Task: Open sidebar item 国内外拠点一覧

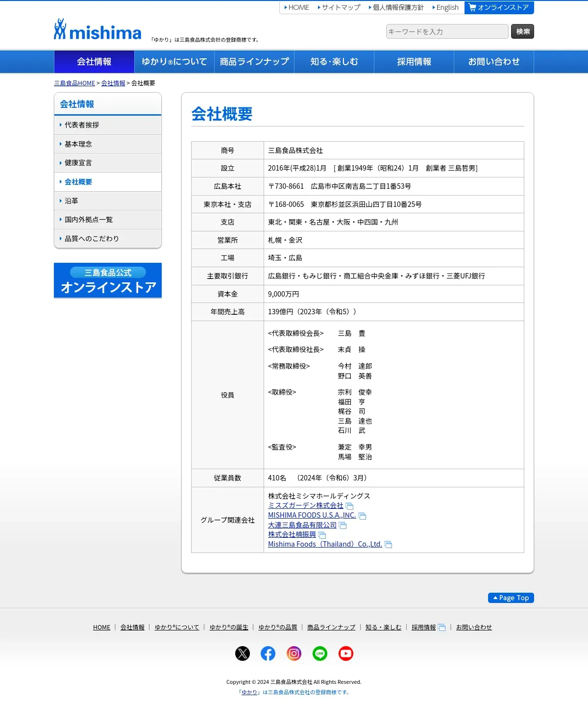Action: 108,220
